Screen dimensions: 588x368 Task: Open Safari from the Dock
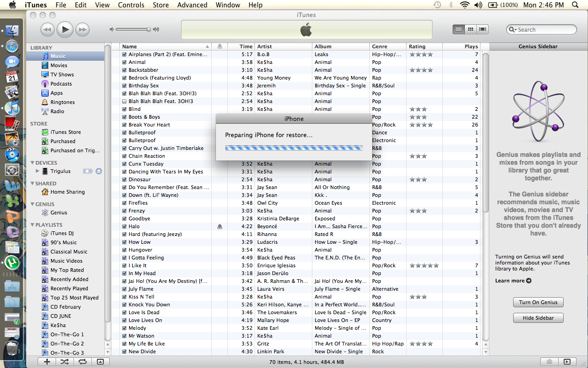pos(12,46)
